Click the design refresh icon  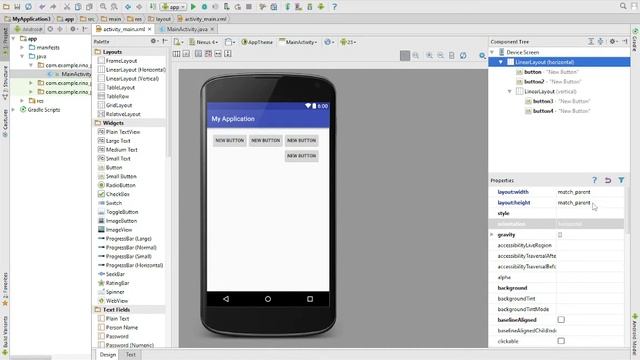tap(463, 56)
